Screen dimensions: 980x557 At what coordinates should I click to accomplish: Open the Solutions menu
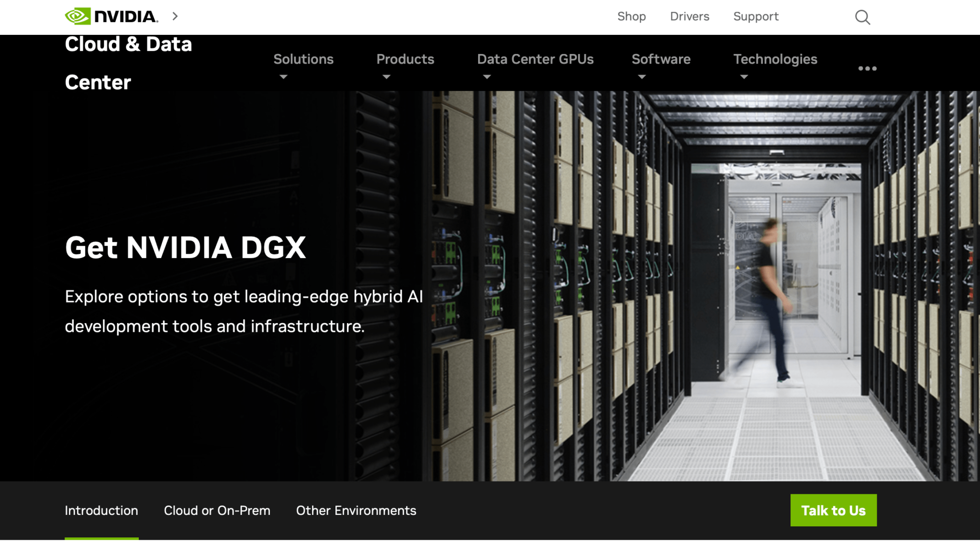303,59
